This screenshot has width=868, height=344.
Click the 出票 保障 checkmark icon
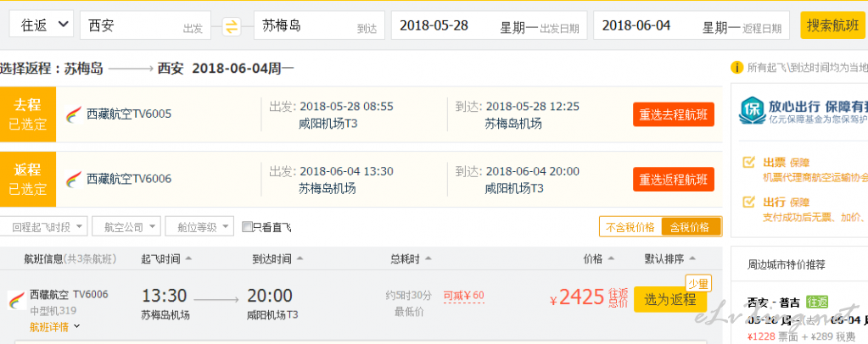click(x=748, y=162)
